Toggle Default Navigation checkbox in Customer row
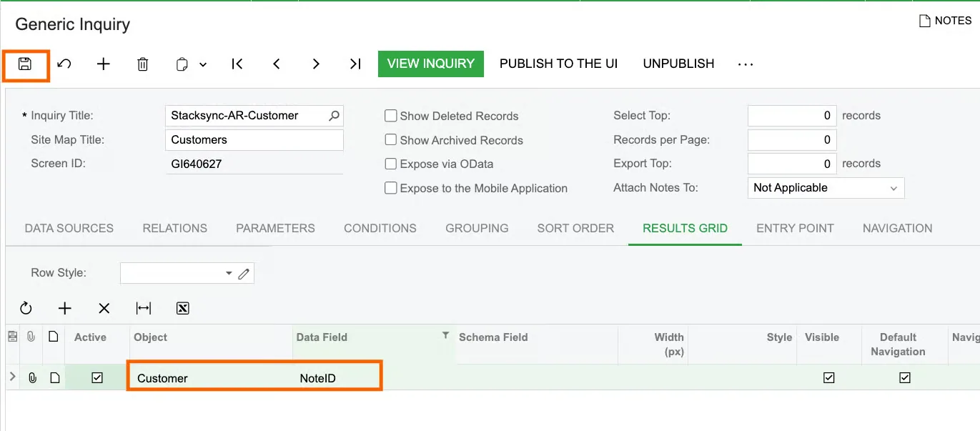Image resolution: width=980 pixels, height=431 pixels. pos(905,378)
